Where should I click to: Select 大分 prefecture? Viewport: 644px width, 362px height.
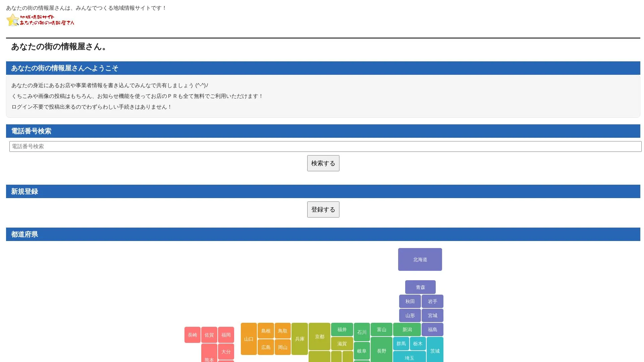tap(226, 352)
